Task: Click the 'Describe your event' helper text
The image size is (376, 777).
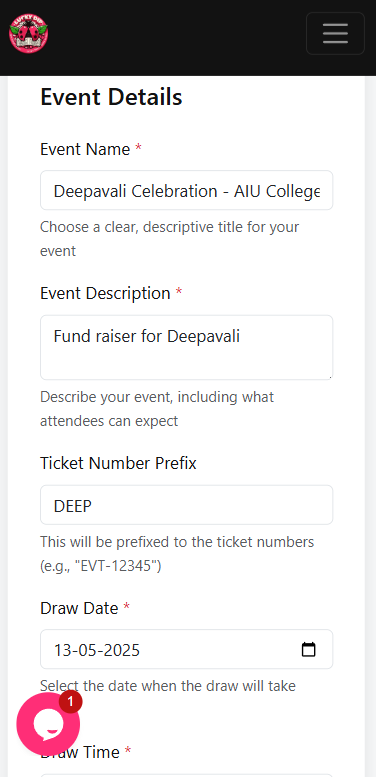Action: (x=157, y=409)
